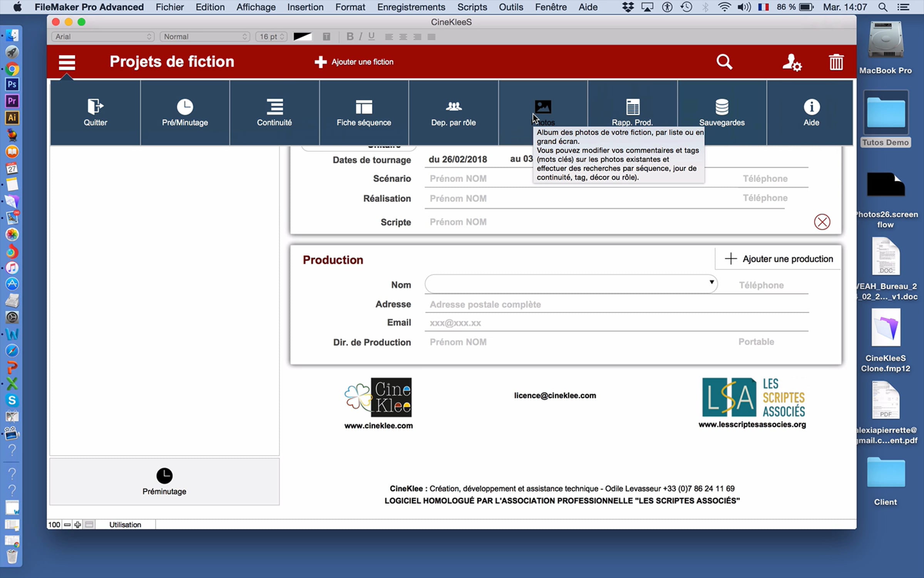The width and height of the screenshot is (924, 578).
Task: Click the Cine Klee logo
Action: (x=378, y=397)
